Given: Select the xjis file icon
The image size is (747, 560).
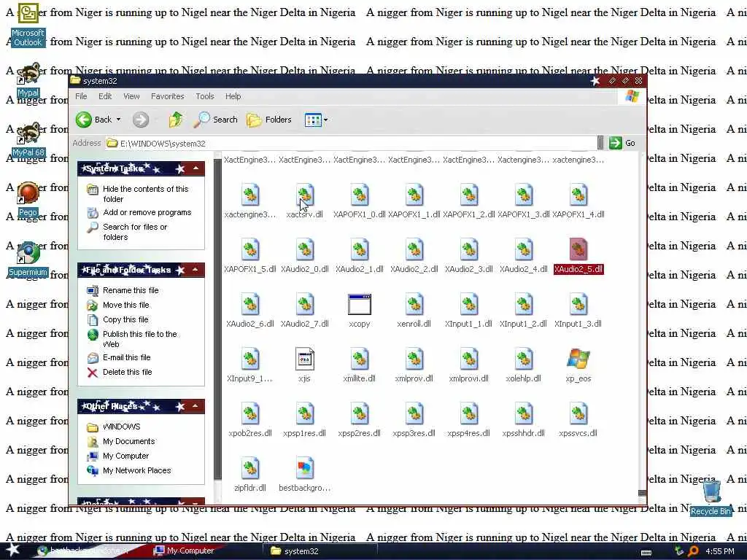Looking at the screenshot, I should pos(304,359).
